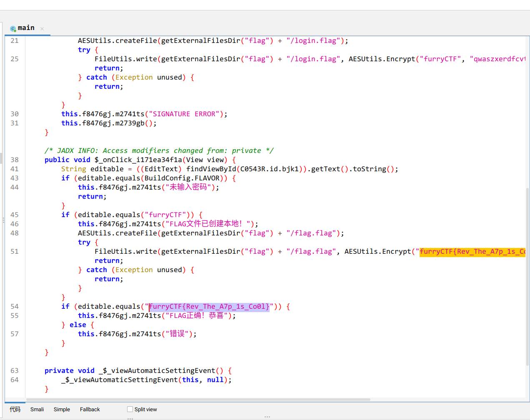Close the main tab

pos(42,29)
